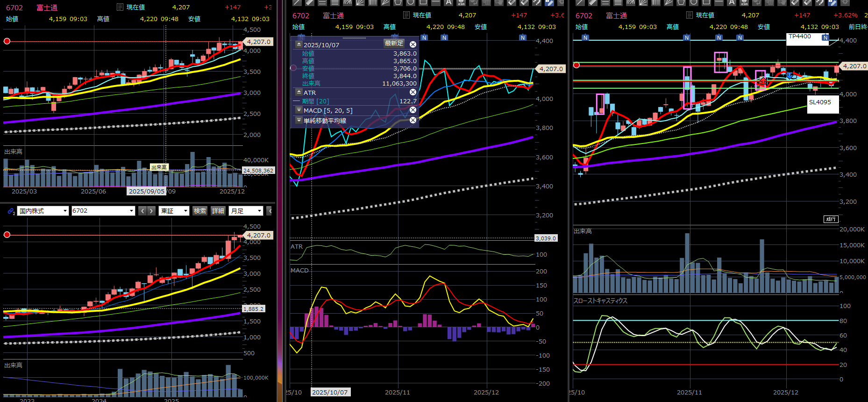Open the 東証 market dropdown
The height and width of the screenshot is (402, 868).
point(174,211)
